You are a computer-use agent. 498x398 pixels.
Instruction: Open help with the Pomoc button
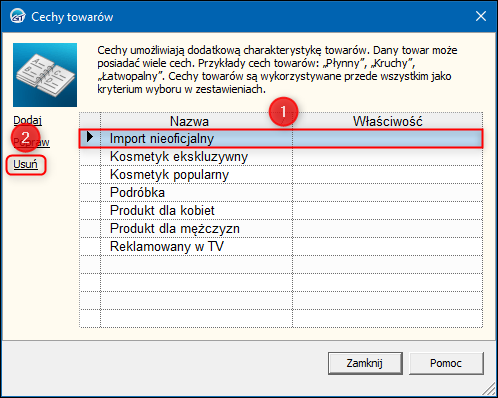[x=446, y=363]
